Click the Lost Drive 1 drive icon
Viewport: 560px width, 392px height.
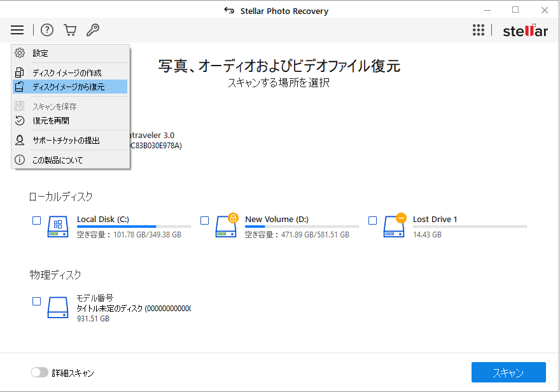(x=395, y=226)
